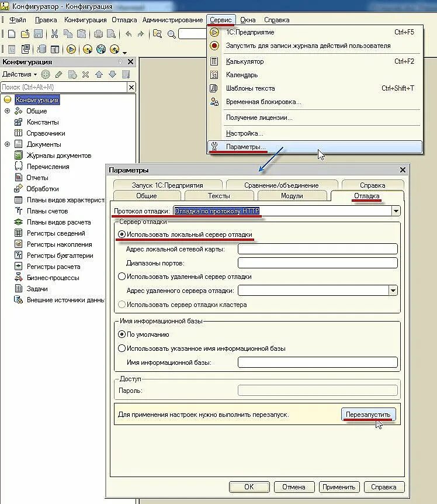
Task: Click the Move down arrow icon
Action: pos(112,75)
